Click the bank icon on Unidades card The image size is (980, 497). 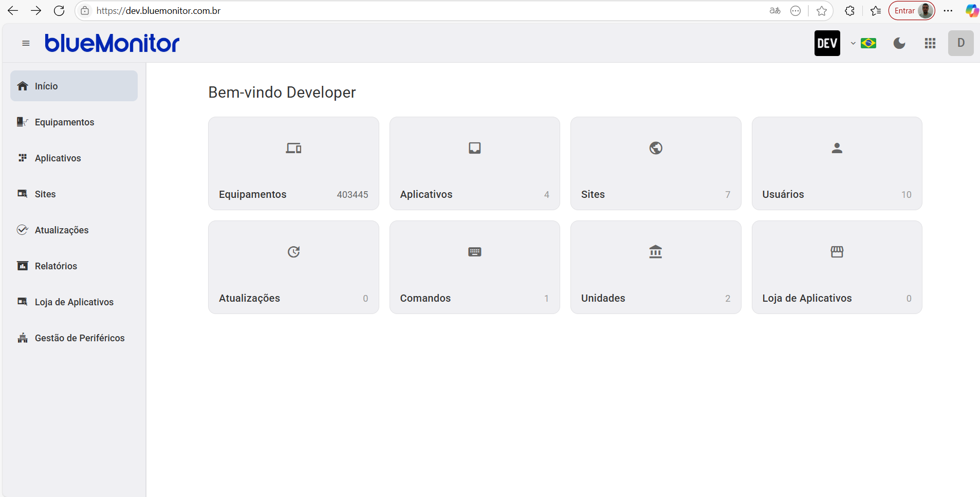(656, 252)
